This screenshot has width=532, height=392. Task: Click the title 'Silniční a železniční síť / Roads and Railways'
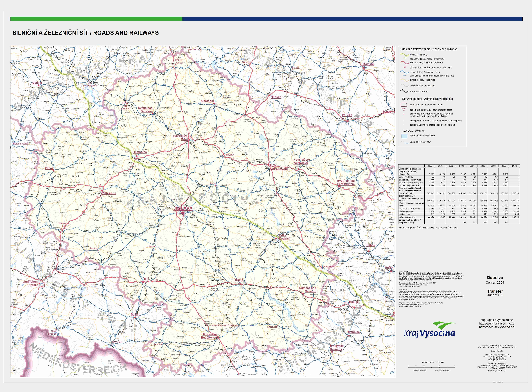click(x=86, y=33)
